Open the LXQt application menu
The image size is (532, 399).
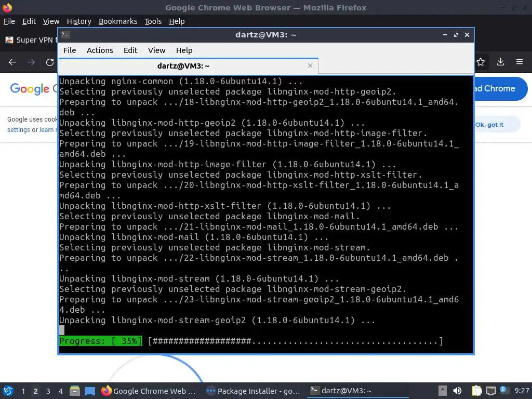(8, 391)
